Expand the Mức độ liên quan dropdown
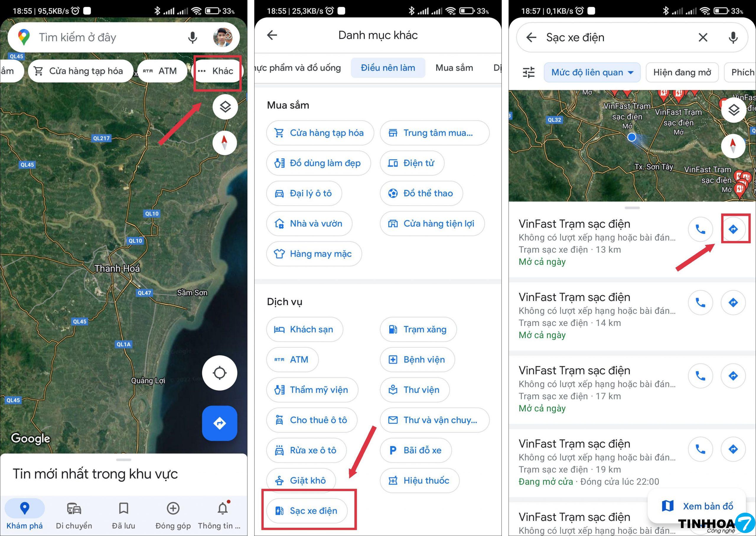 pos(592,72)
